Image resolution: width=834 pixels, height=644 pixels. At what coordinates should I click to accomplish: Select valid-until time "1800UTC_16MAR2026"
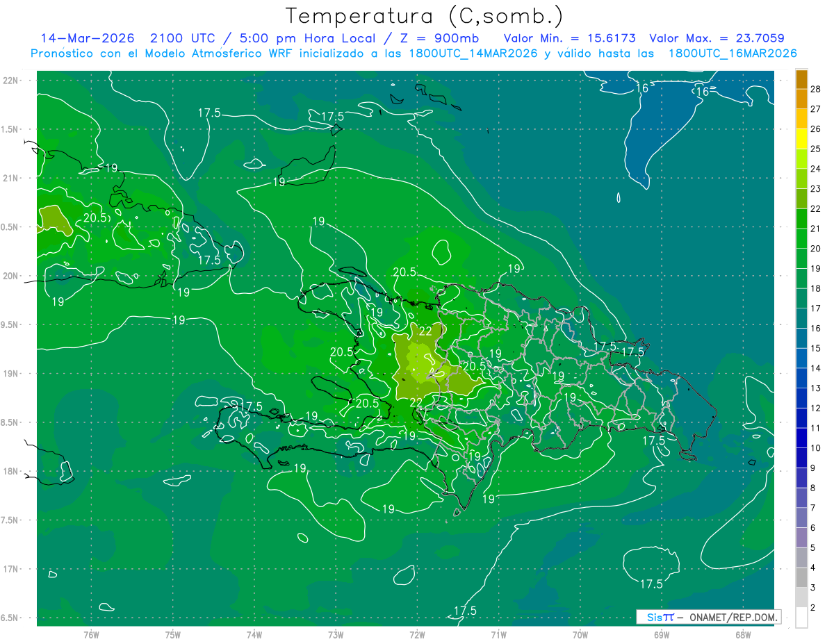733,53
